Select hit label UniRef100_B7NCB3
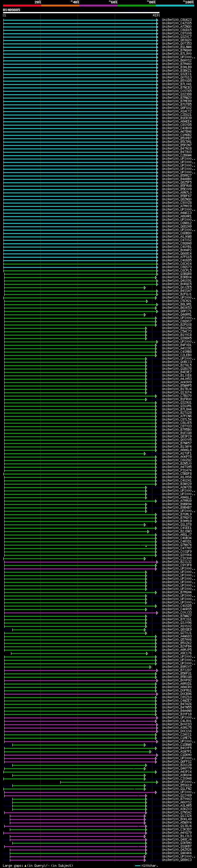197x868 pixels. [177, 88]
